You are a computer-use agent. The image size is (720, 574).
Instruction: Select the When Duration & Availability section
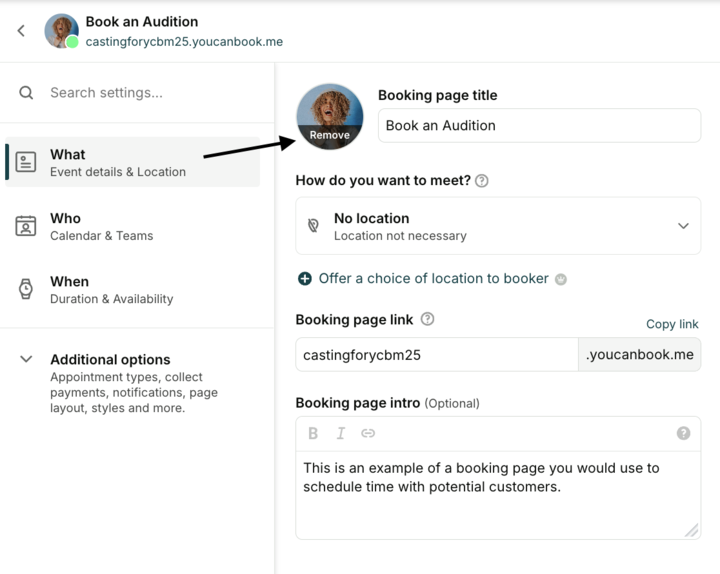133,290
